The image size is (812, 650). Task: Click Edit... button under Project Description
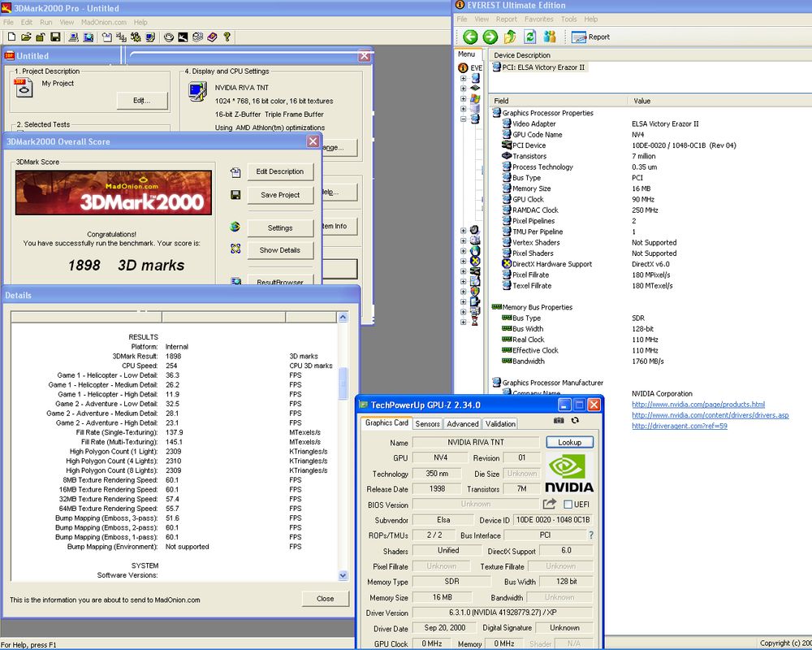142,101
